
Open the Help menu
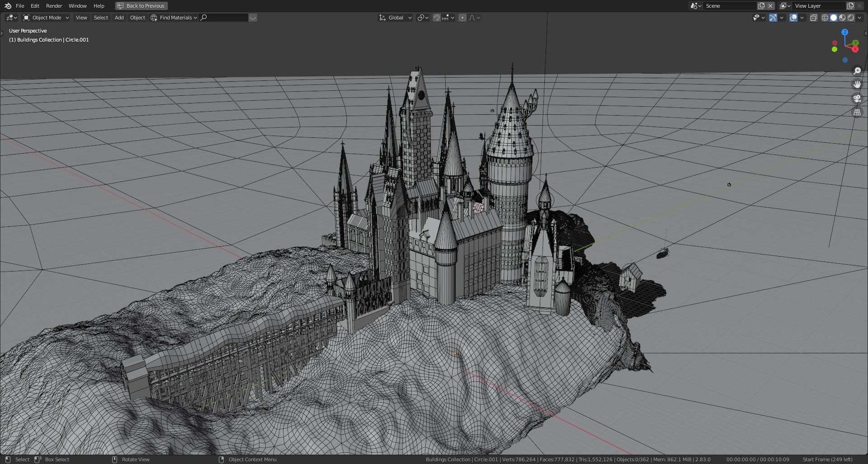99,6
